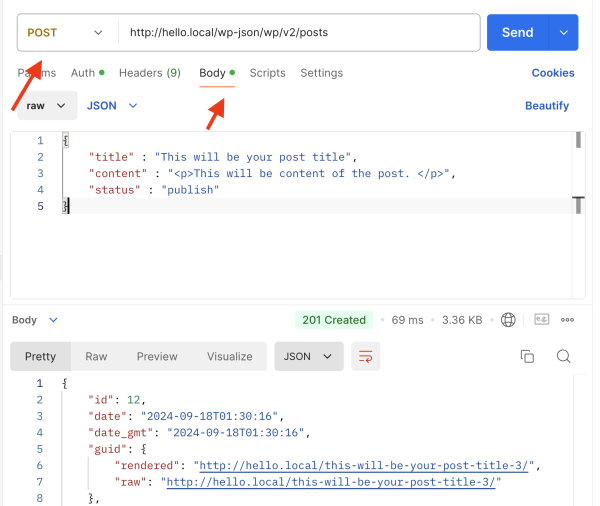Switch to the Scripts tab
600x506 pixels.
(x=267, y=73)
